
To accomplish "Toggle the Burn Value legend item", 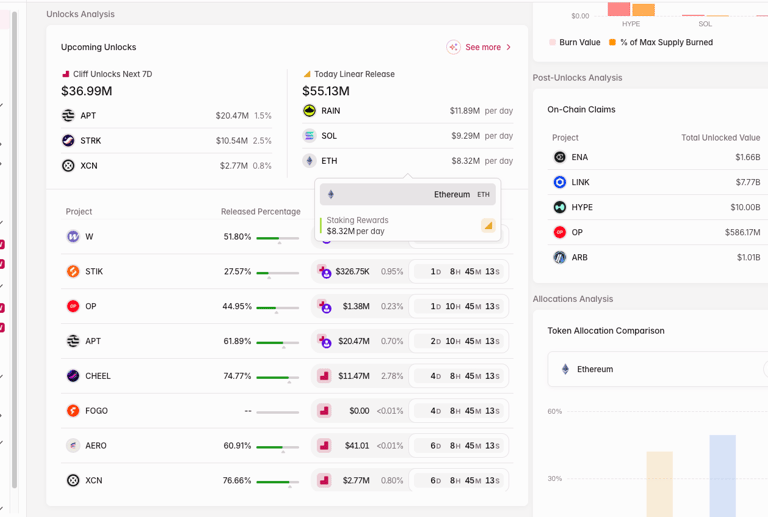I will 575,42.
